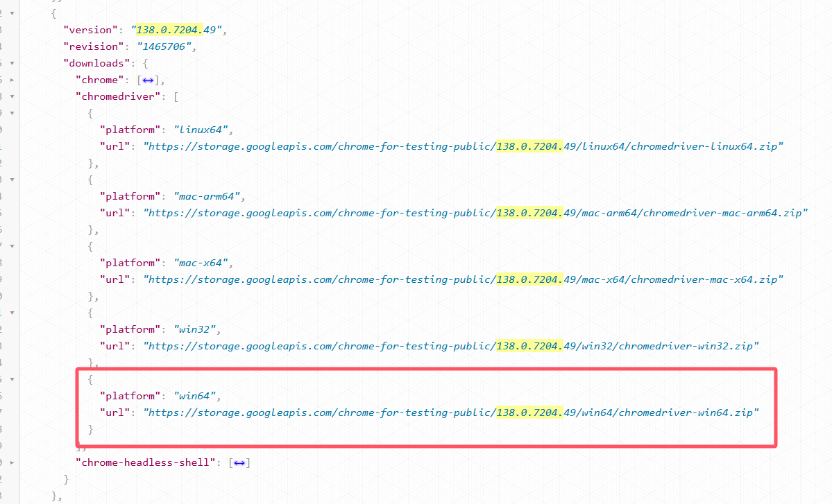Expand the collapsed "chrome" array fold arrow

pyautogui.click(x=12, y=80)
